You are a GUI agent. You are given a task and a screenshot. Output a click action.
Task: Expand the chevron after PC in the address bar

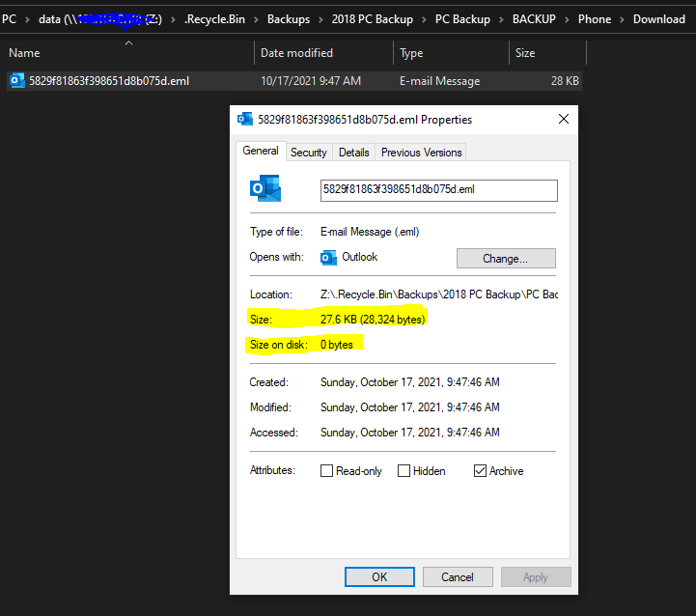click(27, 19)
